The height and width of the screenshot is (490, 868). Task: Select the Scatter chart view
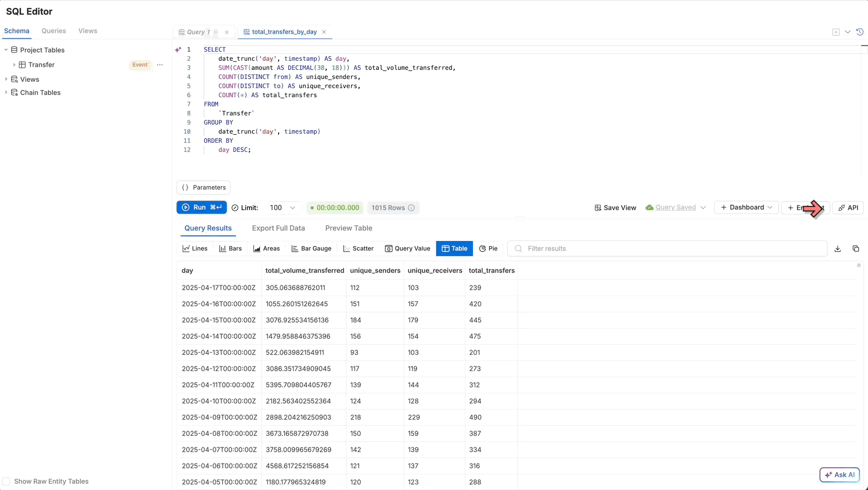click(x=358, y=249)
